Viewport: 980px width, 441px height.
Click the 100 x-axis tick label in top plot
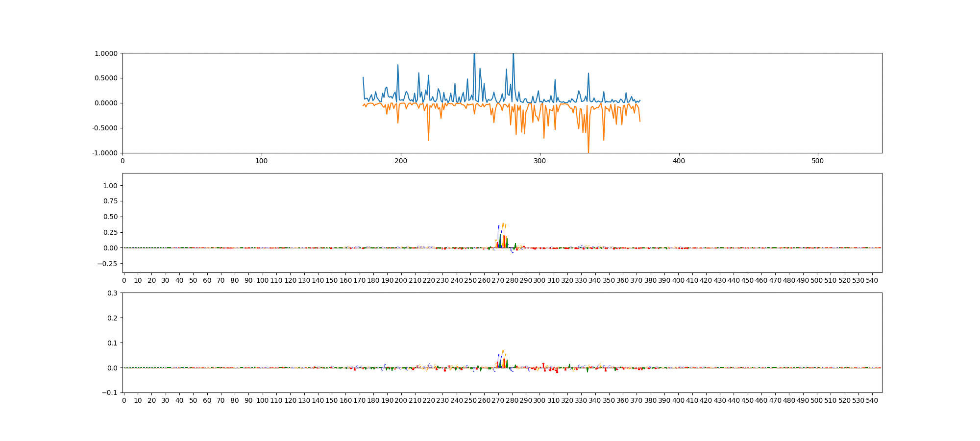click(x=262, y=161)
